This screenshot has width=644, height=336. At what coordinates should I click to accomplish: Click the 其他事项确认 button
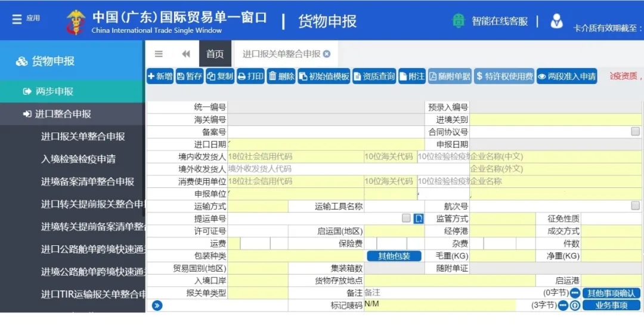(x=611, y=293)
